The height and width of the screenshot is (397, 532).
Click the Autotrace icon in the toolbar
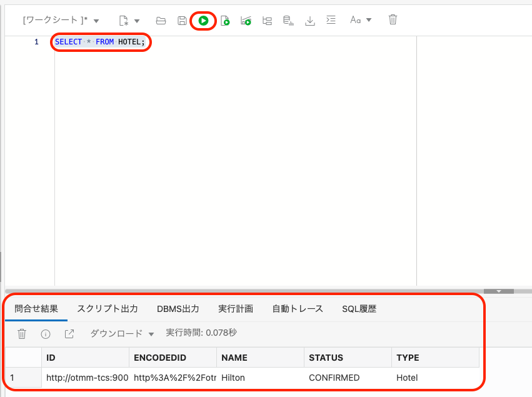coord(246,21)
